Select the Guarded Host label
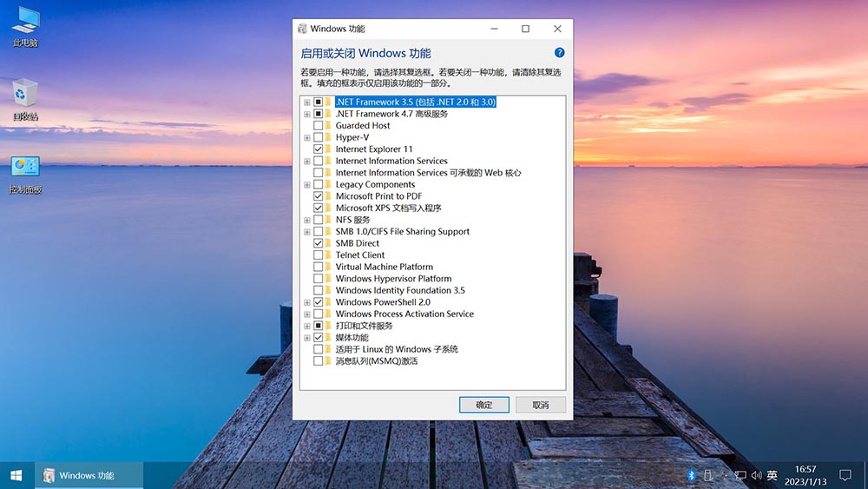Screen dimensions: 868x489 point(363,126)
